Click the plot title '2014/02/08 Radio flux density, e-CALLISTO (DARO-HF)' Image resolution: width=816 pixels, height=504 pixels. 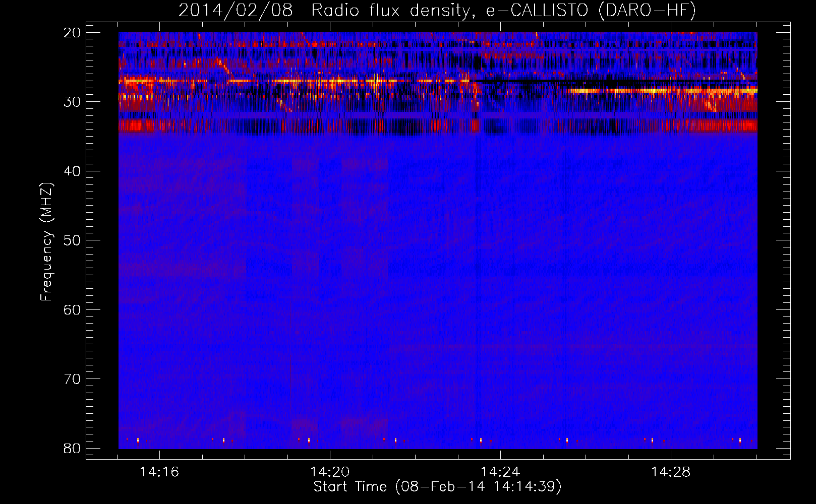click(437, 10)
